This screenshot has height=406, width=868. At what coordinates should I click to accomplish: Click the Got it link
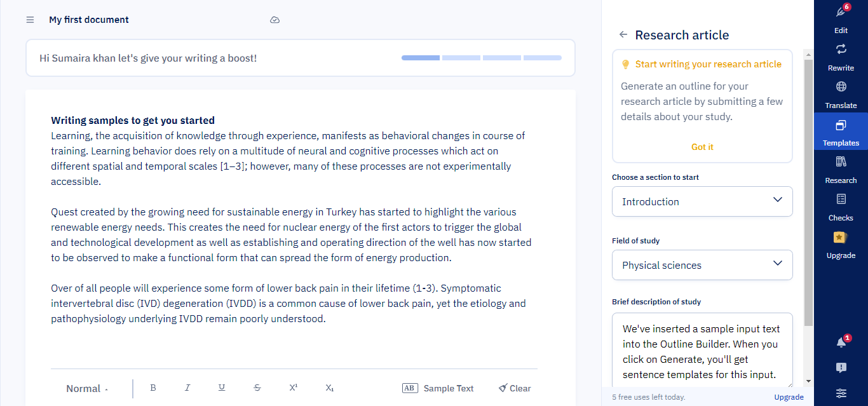[702, 147]
